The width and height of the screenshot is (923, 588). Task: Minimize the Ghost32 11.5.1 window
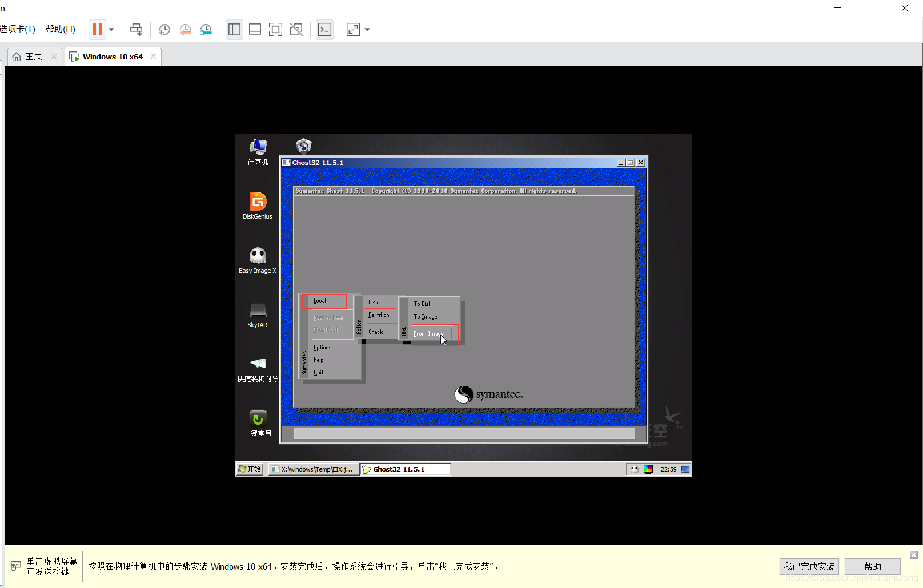[621, 163]
